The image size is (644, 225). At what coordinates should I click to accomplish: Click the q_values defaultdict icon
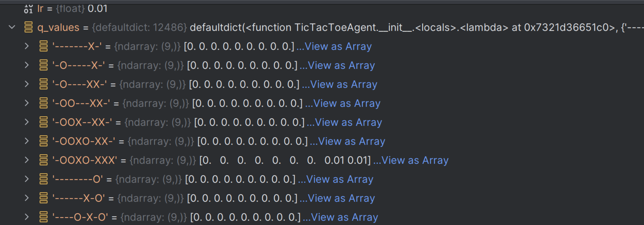[29, 27]
